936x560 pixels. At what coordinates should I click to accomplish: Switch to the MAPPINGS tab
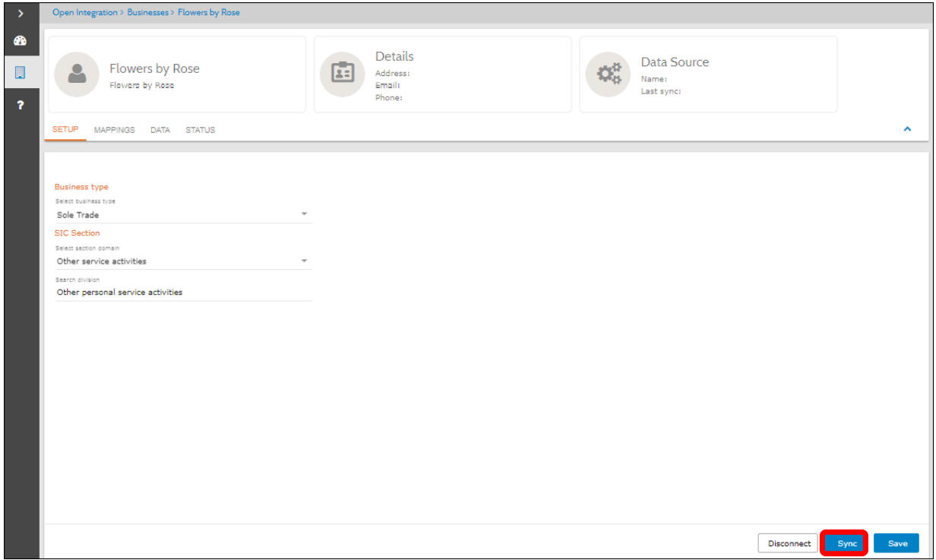tap(114, 130)
